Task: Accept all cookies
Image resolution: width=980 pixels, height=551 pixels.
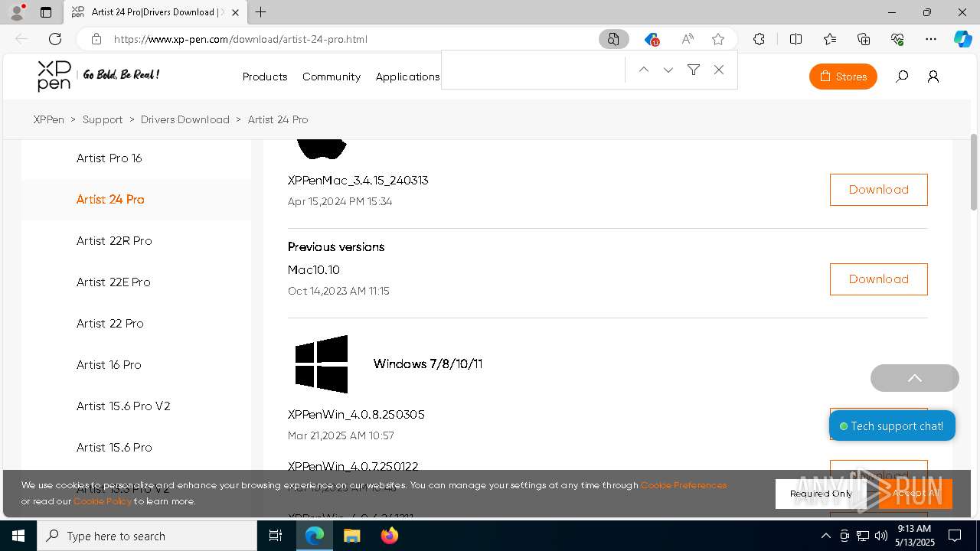Action: click(916, 494)
